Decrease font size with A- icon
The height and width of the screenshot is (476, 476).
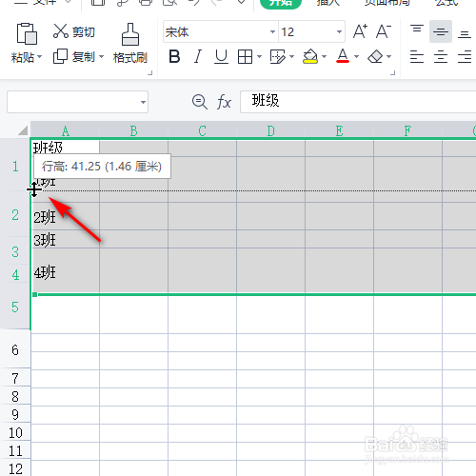point(384,31)
